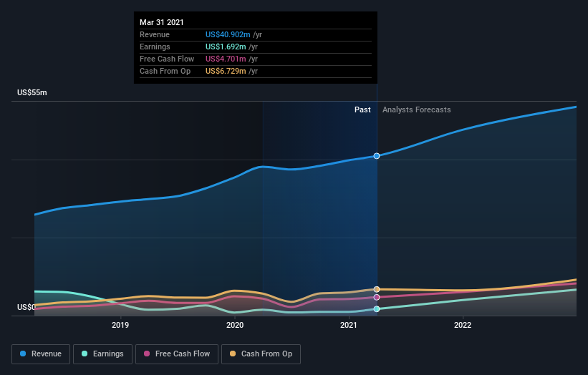Viewport: 588px width, 375px height.
Task: Click the 2021 axis label
Action: click(x=348, y=325)
